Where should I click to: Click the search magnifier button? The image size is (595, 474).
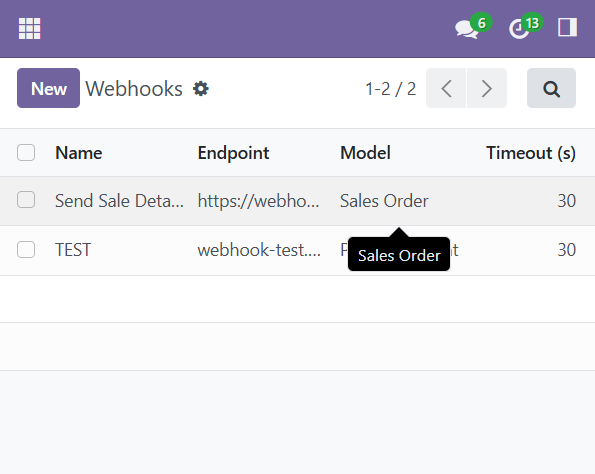click(551, 88)
